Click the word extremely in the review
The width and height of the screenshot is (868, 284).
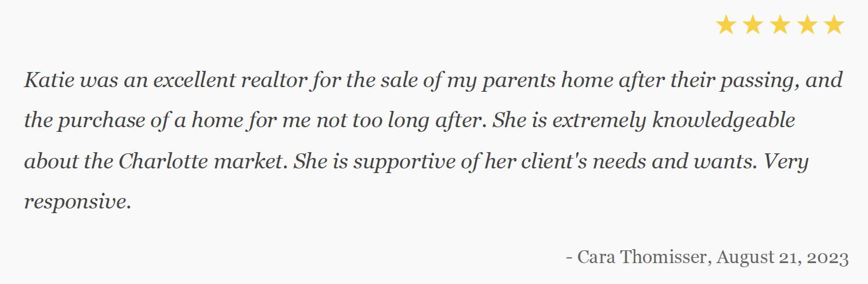point(599,120)
